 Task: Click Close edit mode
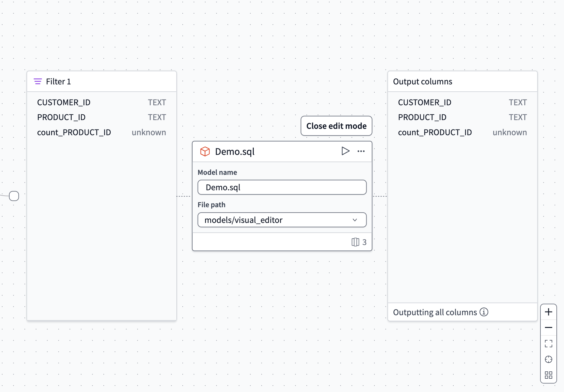click(x=336, y=126)
